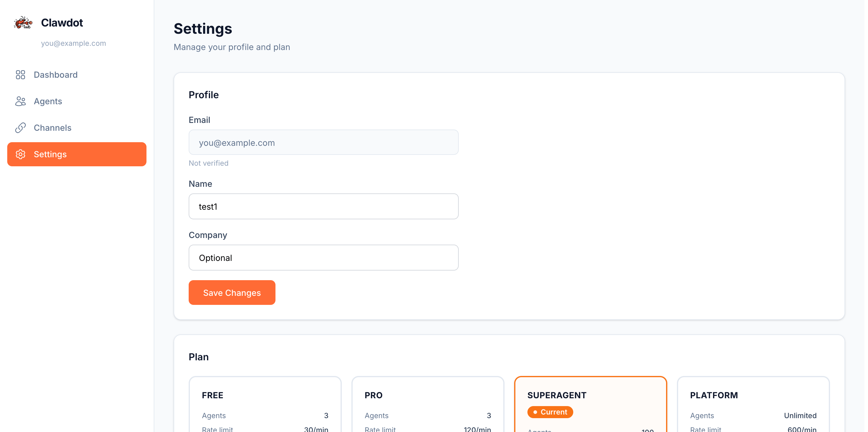Click the Settings page heading
This screenshot has width=868, height=432.
pos(203,29)
